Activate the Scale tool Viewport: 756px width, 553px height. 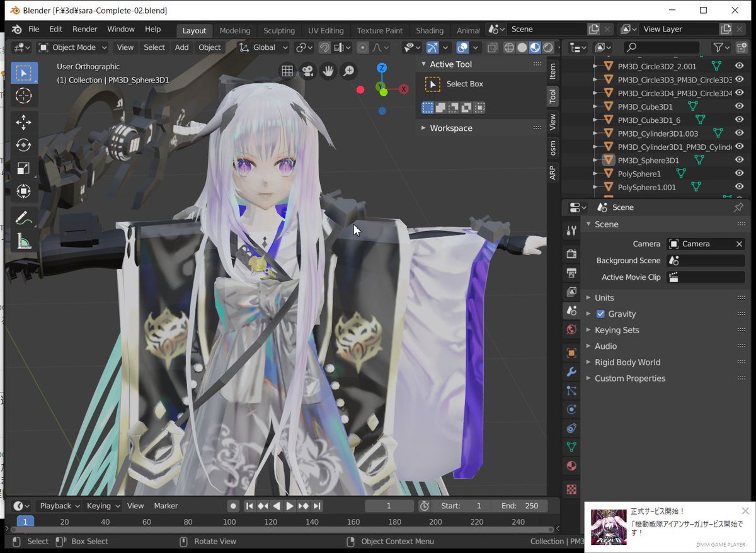pos(24,168)
